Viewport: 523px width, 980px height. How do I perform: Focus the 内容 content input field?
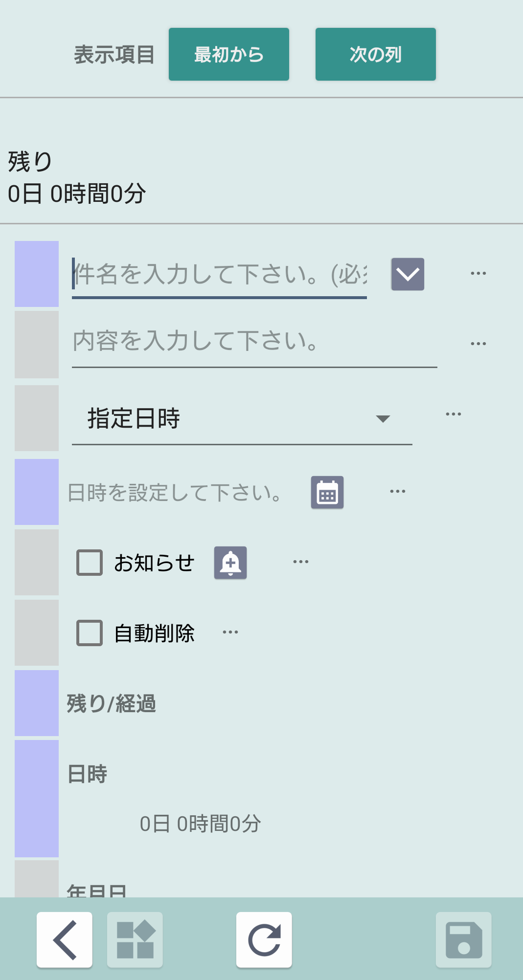[x=254, y=341]
